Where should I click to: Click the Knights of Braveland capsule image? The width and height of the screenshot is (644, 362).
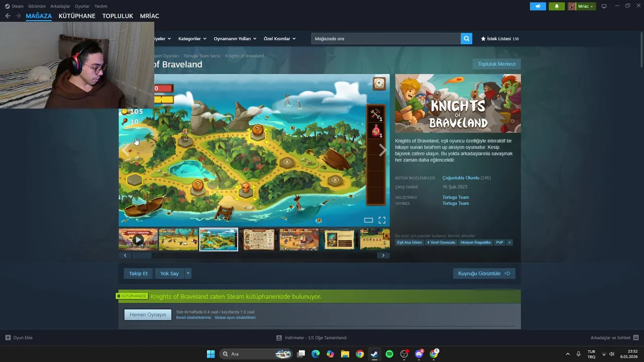tap(458, 104)
